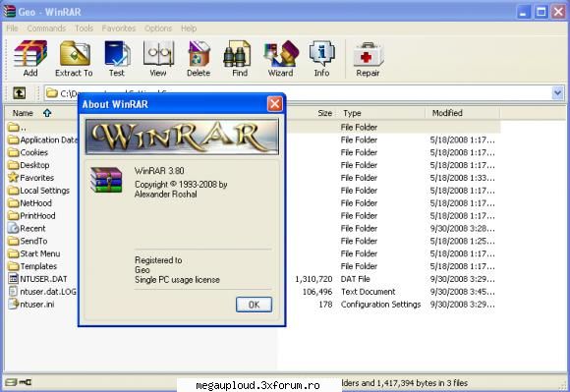Select the Recent folder icon

pos(14,228)
